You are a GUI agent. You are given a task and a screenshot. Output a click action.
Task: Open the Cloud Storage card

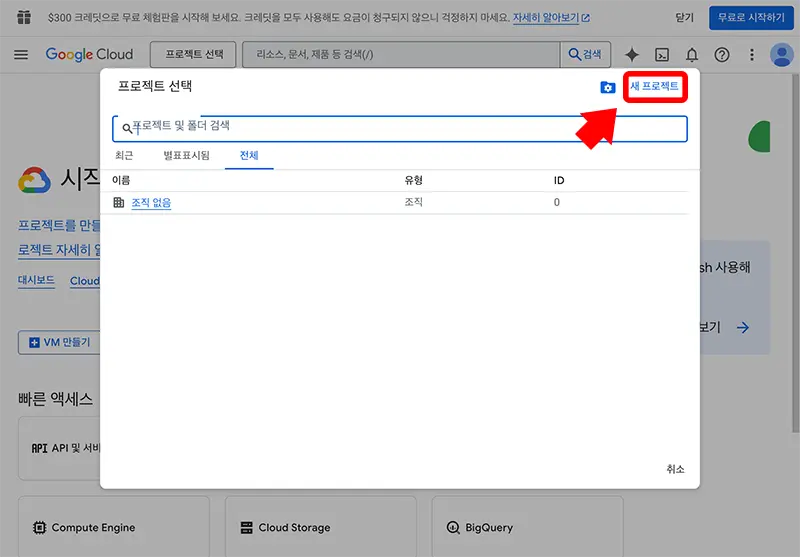click(320, 526)
